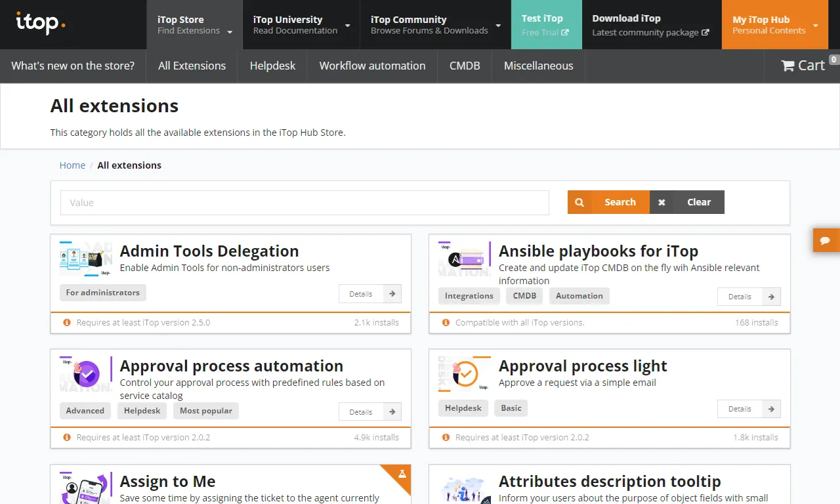This screenshot has width=840, height=504.
Task: Click Assign to Me thumbnail image
Action: (x=85, y=488)
